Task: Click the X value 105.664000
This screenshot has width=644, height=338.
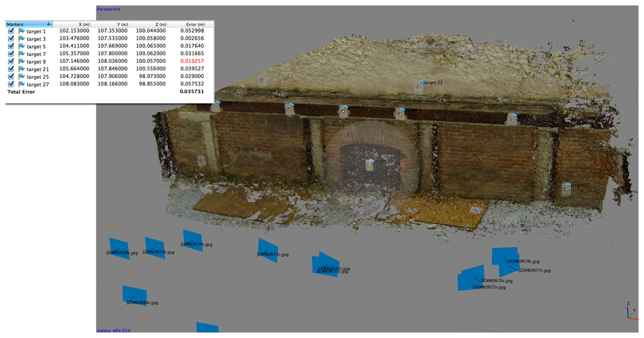Action: tap(74, 69)
